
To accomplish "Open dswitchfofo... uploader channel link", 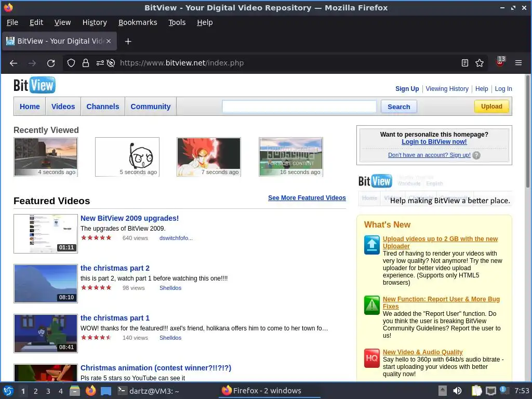I will pos(176,238).
